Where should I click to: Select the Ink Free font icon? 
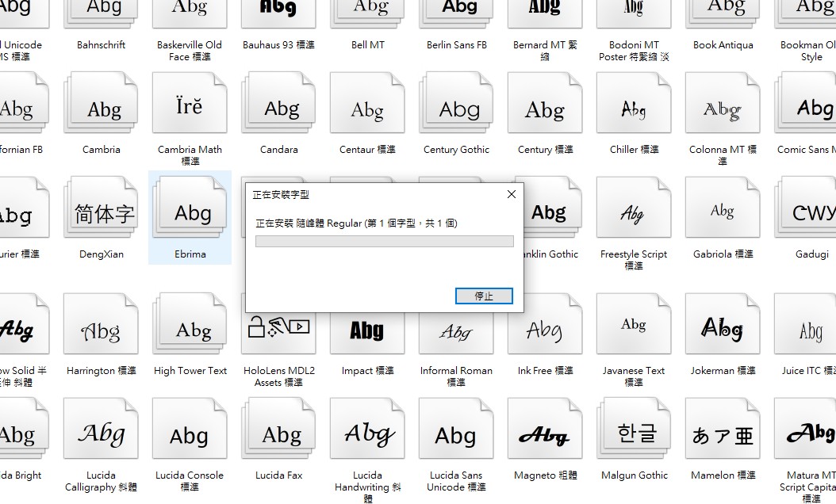click(545, 325)
